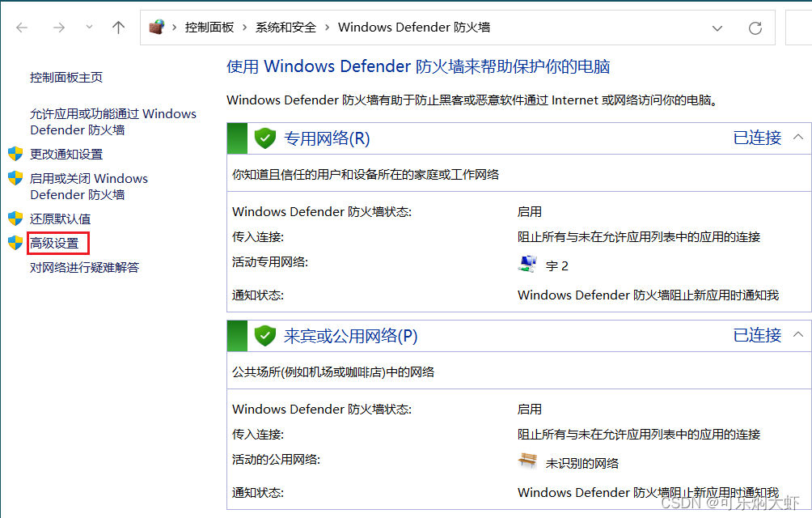The width and height of the screenshot is (812, 518).
Task: Open 控制面板主页 link
Action: [x=66, y=78]
